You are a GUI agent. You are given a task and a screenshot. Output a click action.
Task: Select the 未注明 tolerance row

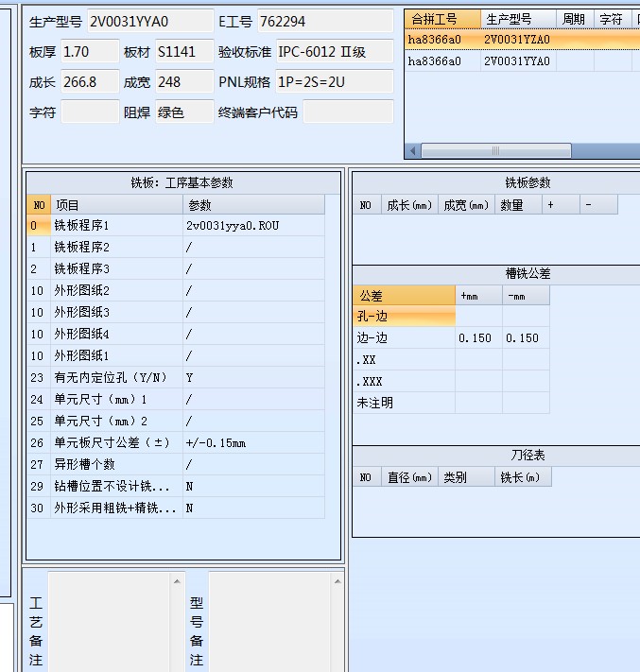(451, 403)
